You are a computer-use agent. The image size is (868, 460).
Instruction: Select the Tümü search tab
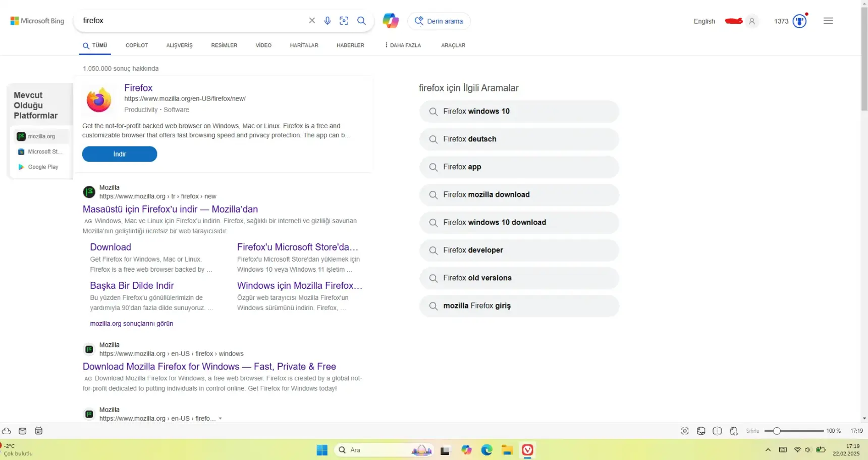click(95, 45)
